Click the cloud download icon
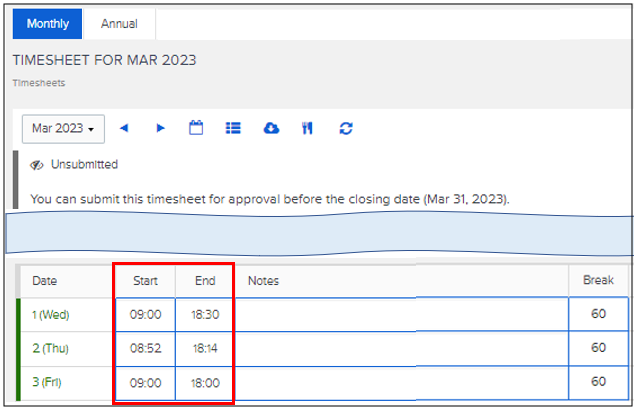The width and height of the screenshot is (634, 408). click(271, 128)
